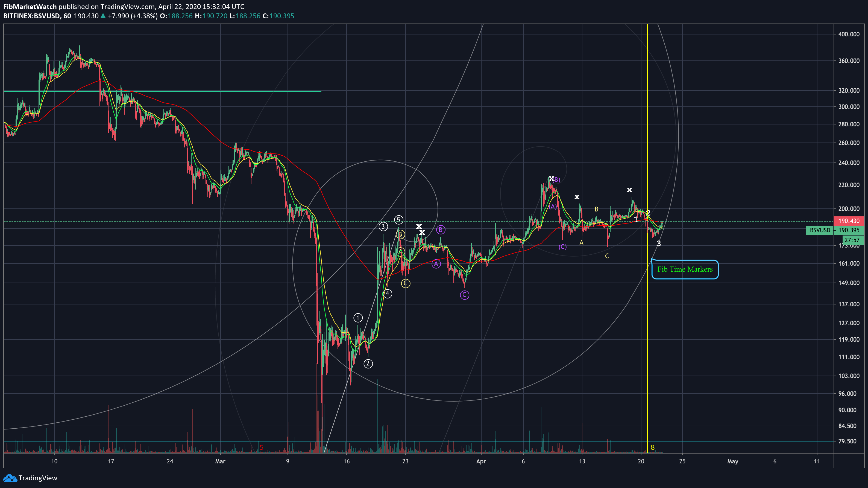Click the red 190.430 price tag
Image resolution: width=868 pixels, height=488 pixels.
coord(849,221)
